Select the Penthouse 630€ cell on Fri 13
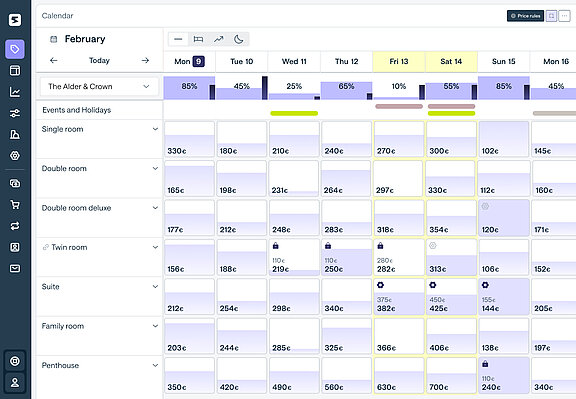 coord(399,375)
